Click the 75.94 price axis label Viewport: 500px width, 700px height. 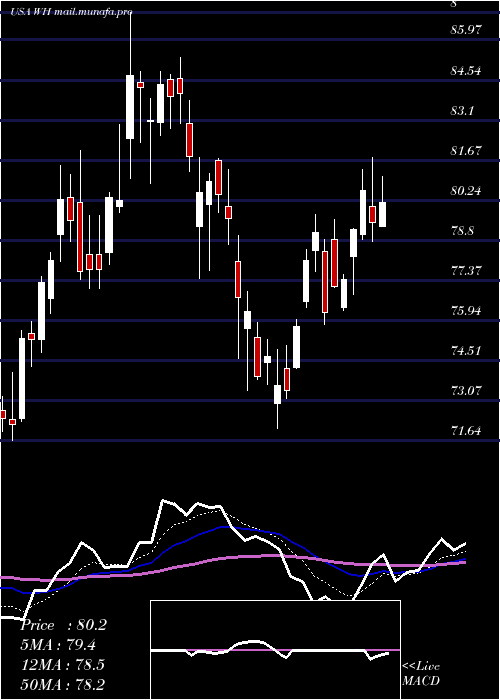click(x=467, y=311)
